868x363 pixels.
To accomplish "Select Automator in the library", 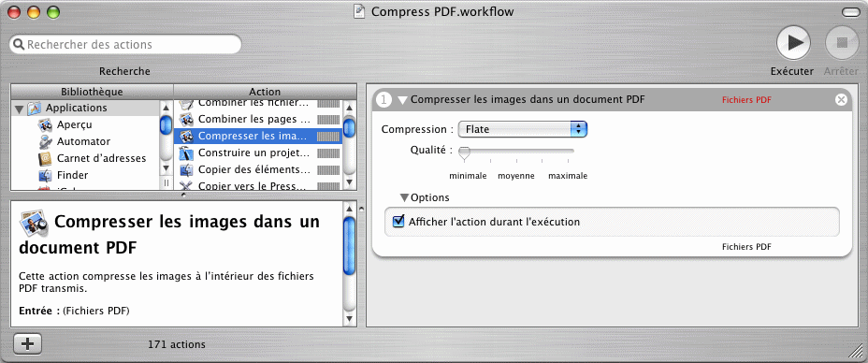I will 83,141.
